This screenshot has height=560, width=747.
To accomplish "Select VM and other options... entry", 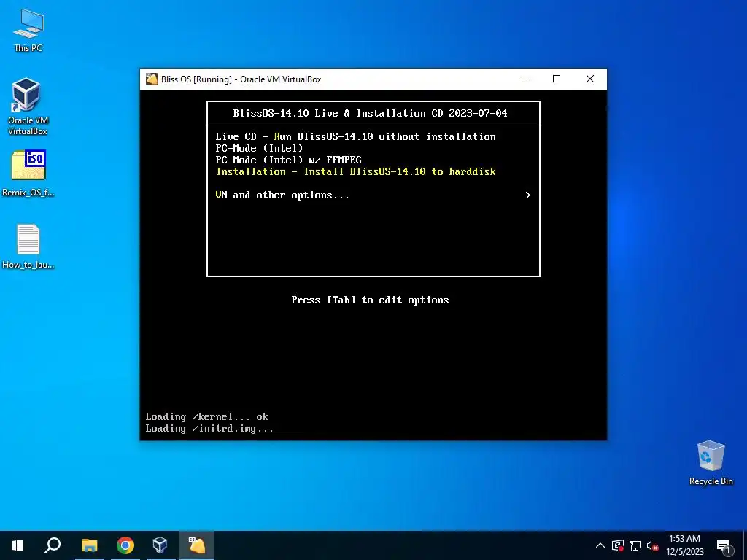I will pos(282,195).
